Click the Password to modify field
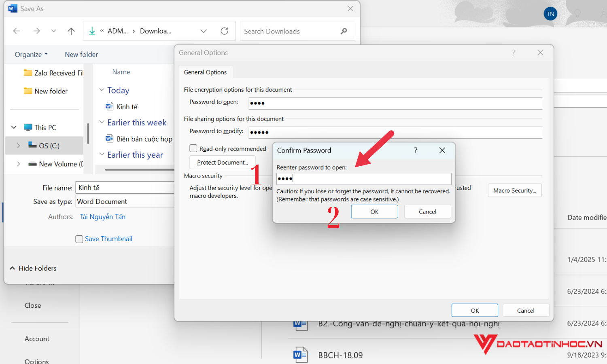The image size is (607, 364). (x=395, y=133)
